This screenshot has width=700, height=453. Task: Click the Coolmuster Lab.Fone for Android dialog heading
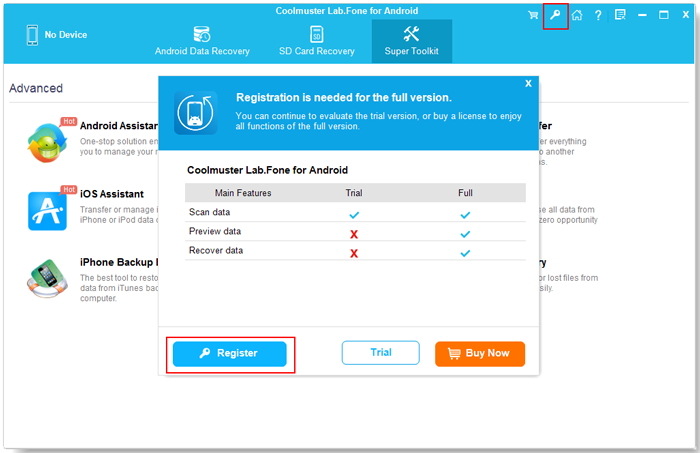[267, 170]
